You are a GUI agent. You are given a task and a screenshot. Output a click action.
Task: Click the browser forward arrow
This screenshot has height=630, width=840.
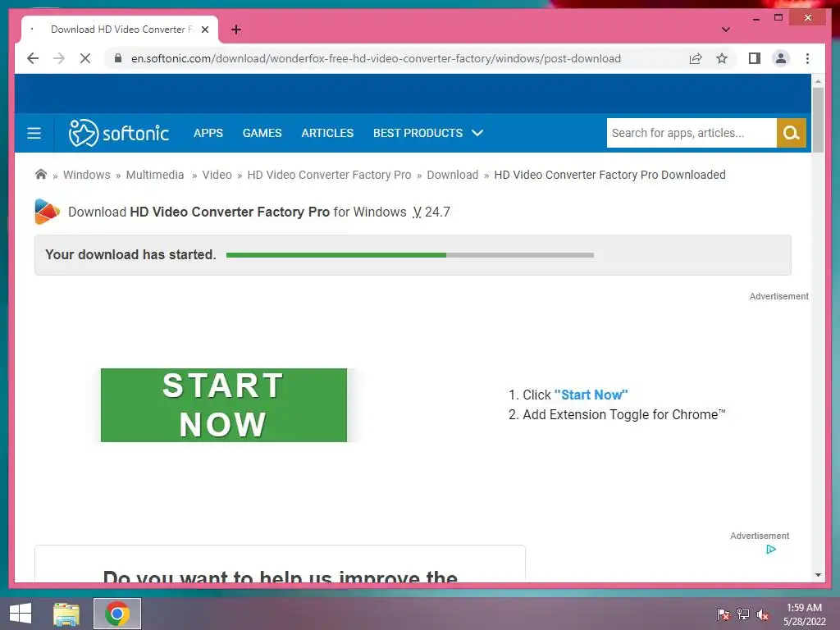[x=59, y=58]
